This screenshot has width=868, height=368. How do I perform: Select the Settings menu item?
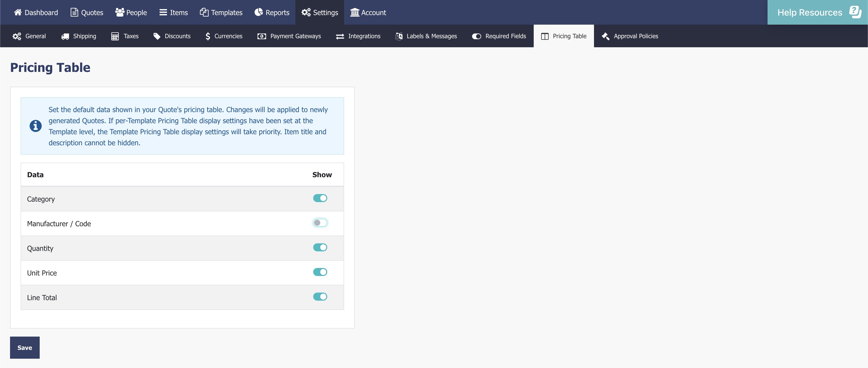(x=319, y=13)
